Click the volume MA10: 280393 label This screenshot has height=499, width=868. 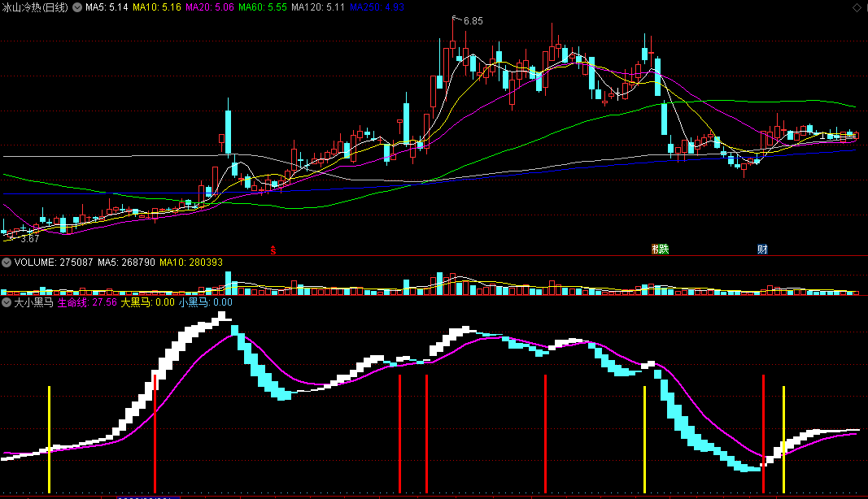[191, 263]
